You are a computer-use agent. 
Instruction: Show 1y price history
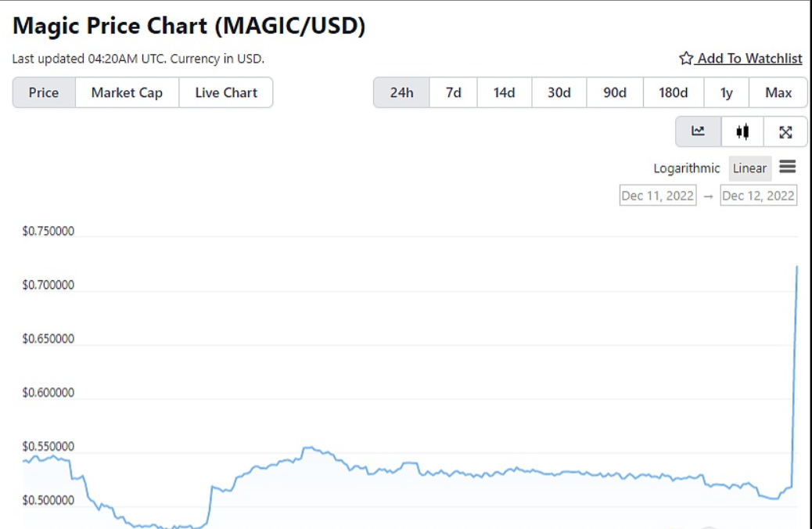tap(727, 92)
